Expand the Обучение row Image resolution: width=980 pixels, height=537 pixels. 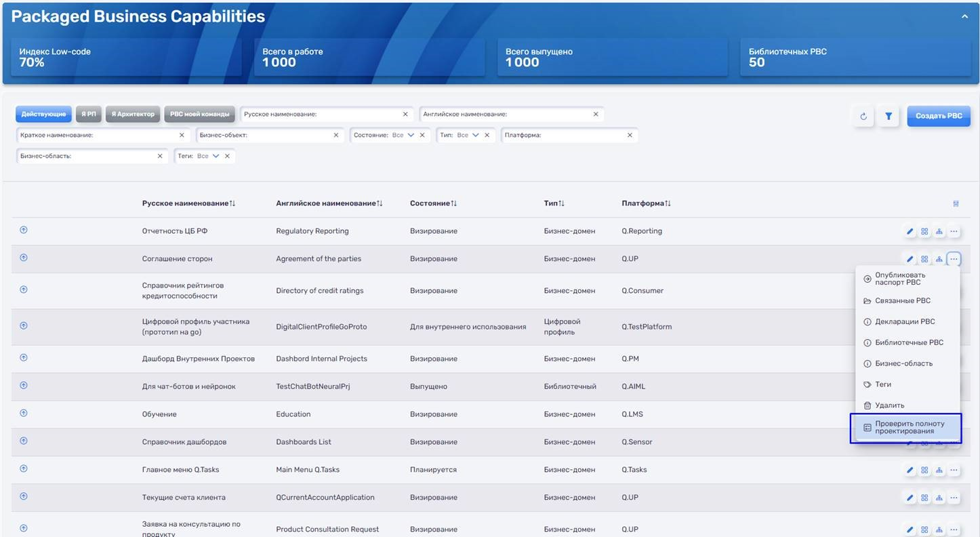pyautogui.click(x=24, y=413)
